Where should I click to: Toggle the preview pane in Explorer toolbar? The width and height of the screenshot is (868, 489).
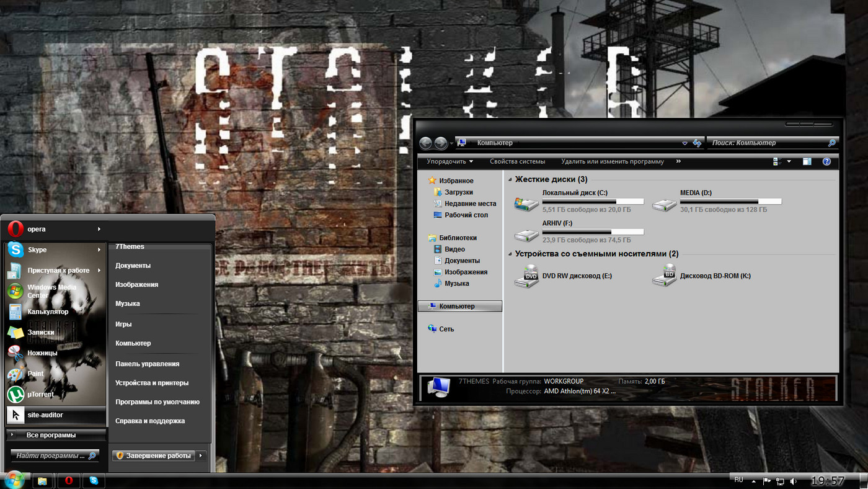[x=807, y=161]
